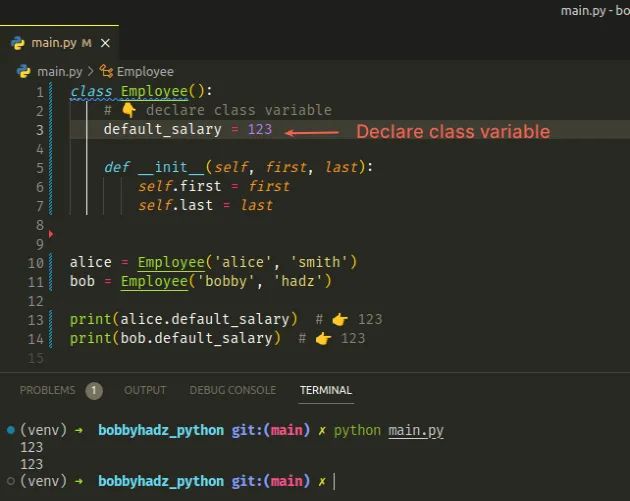The width and height of the screenshot is (630, 501).
Task: Click the problems count badge showing 1
Action: point(94,391)
